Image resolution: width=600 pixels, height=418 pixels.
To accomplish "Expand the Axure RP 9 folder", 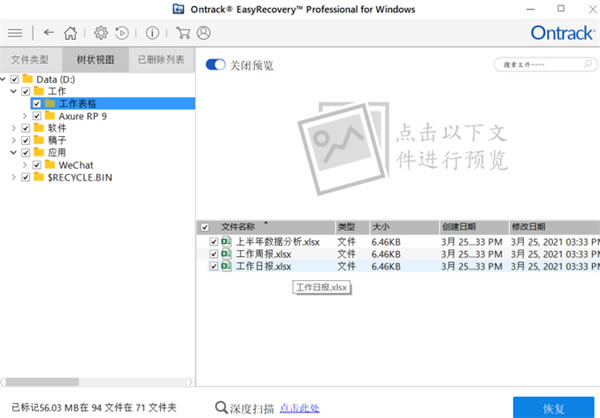I will (x=25, y=116).
